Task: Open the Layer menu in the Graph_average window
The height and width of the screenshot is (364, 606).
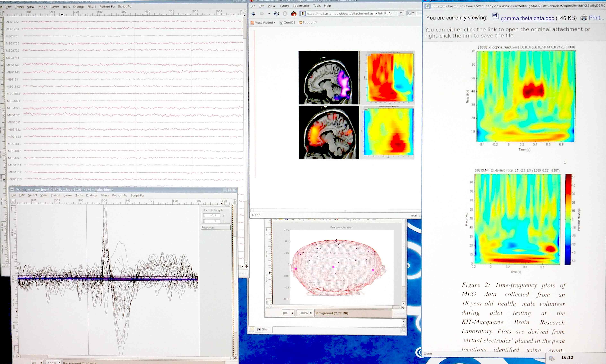Action: pos(68,195)
